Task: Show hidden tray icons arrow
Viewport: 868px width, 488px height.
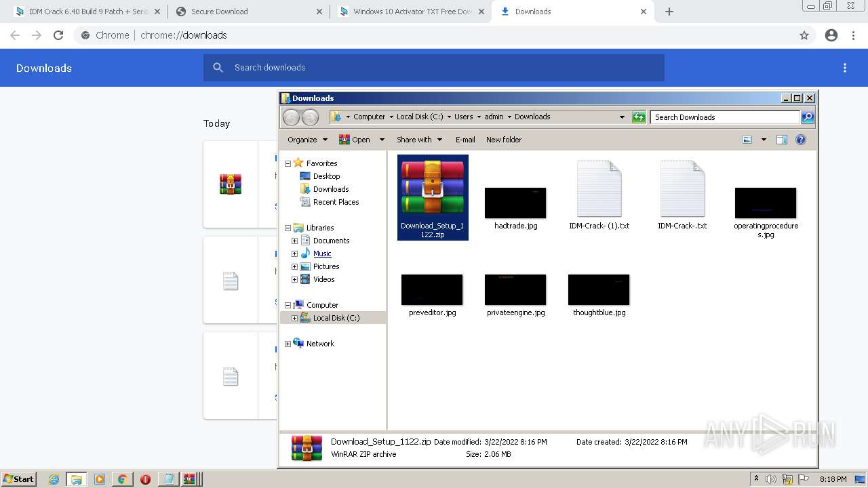Action: pos(756,479)
